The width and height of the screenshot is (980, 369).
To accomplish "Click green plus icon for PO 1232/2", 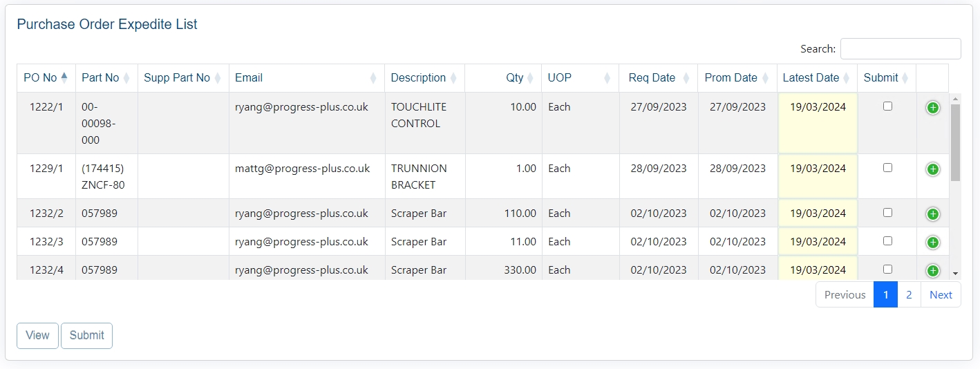I will pos(932,214).
